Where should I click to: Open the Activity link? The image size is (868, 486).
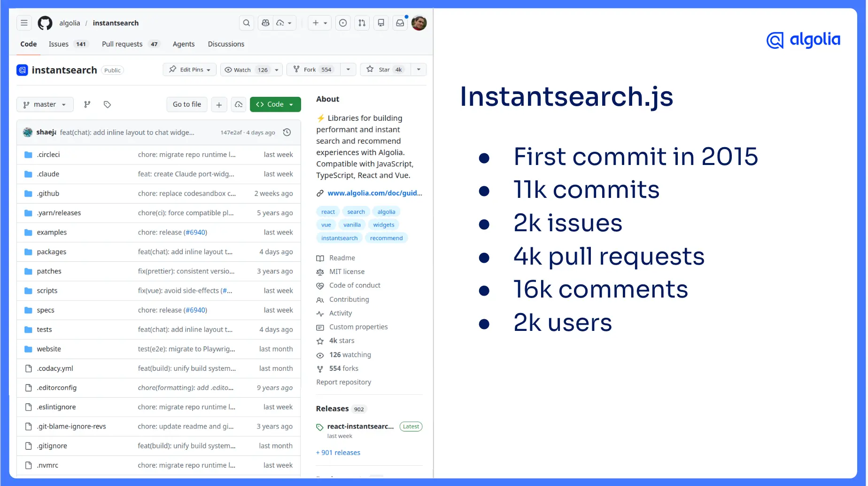341,313
